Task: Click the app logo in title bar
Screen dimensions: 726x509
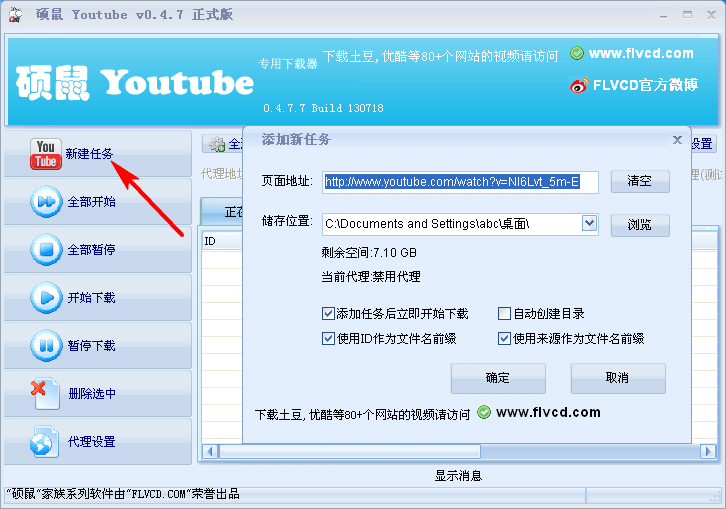Action: [15, 15]
